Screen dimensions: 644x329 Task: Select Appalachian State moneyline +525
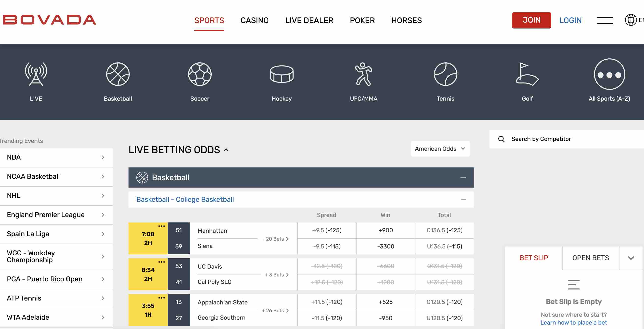[x=386, y=302]
